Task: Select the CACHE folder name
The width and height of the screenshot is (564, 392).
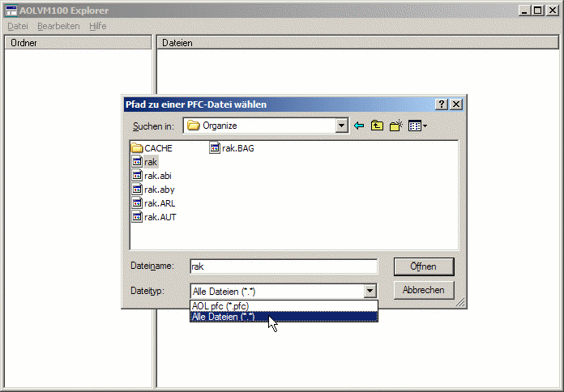Action: (158, 148)
